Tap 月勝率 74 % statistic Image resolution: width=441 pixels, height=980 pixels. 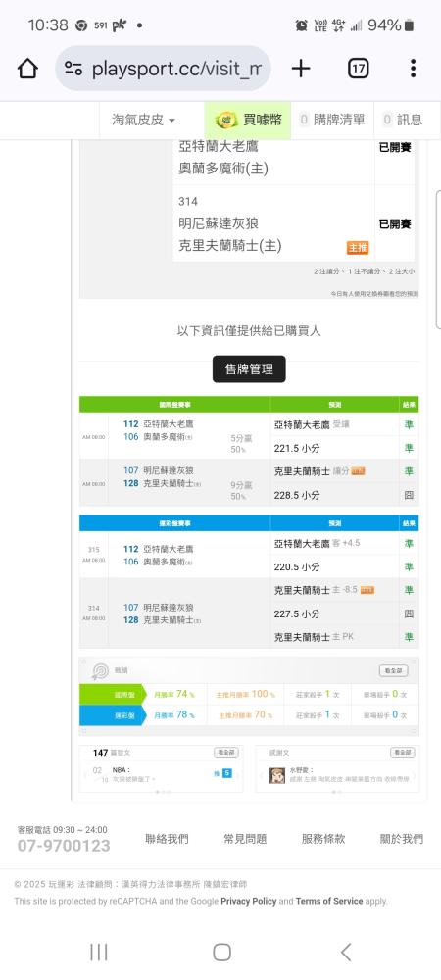(x=174, y=695)
